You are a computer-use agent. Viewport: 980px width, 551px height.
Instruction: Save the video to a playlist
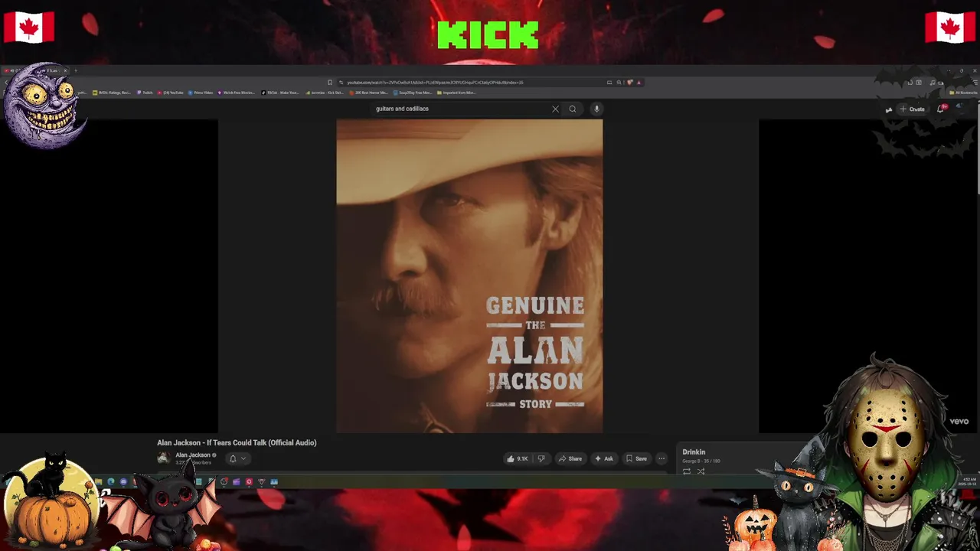coord(636,458)
